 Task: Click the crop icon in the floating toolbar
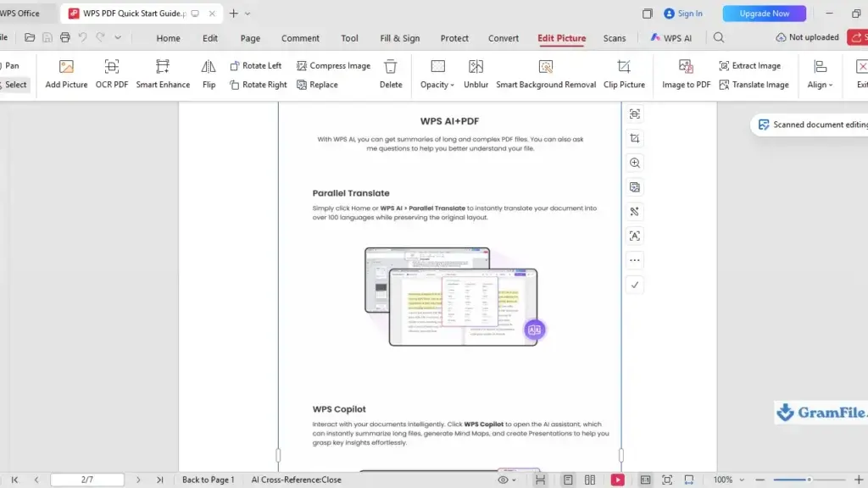(x=634, y=138)
